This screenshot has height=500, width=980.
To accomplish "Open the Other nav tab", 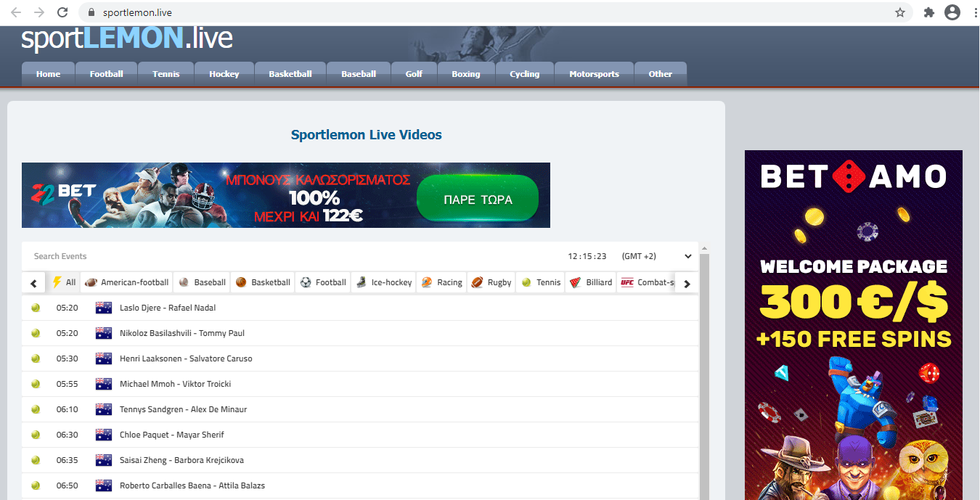I will [x=660, y=74].
